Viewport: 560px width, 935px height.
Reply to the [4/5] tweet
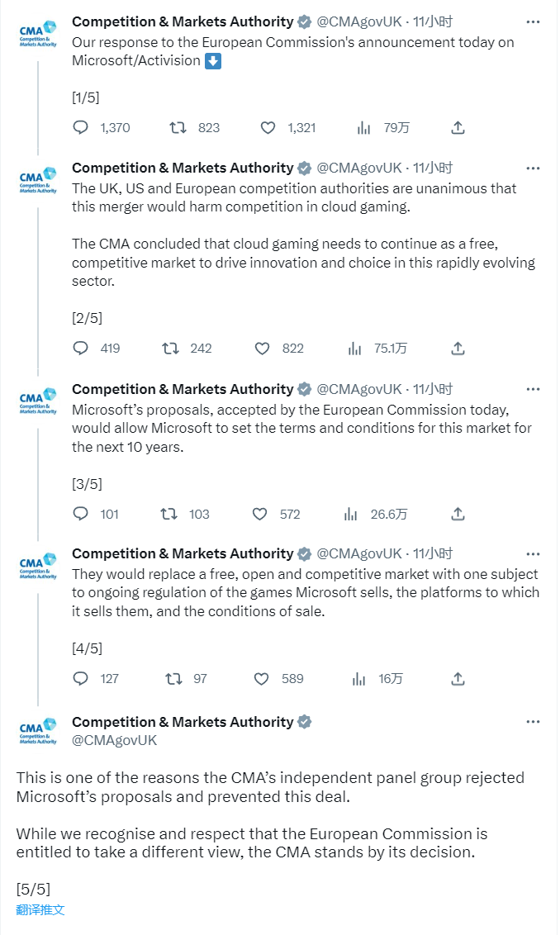pos(80,679)
